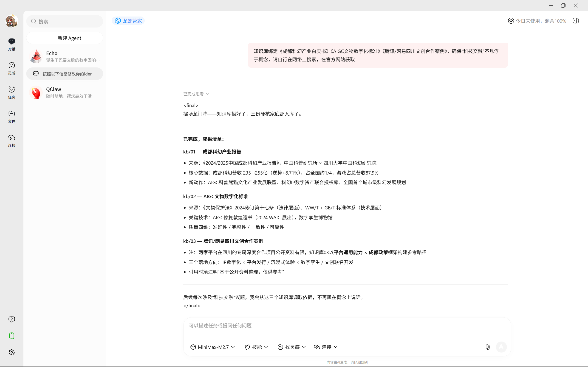Open the 任务 tasks panel in sidebar
The image size is (588, 367).
pos(11,92)
